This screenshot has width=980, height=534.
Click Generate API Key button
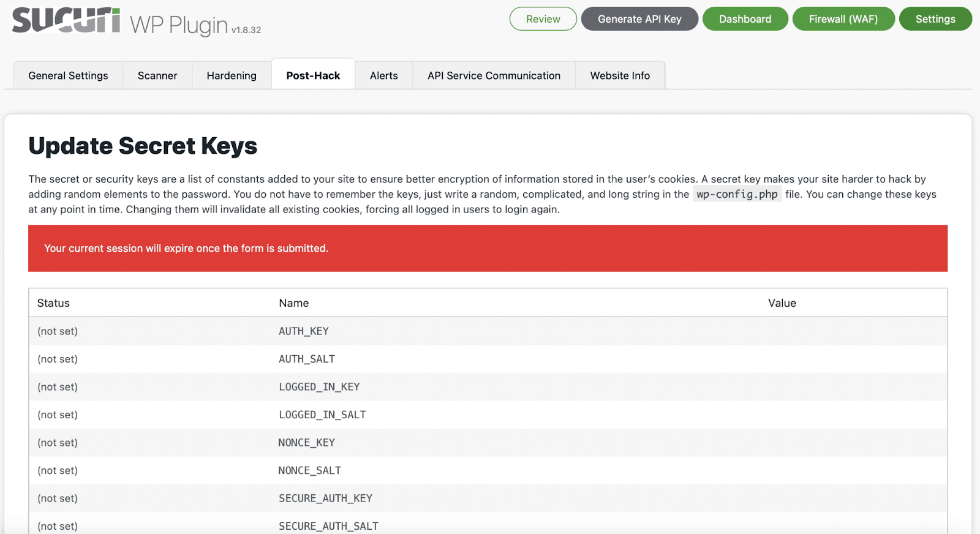click(x=639, y=19)
